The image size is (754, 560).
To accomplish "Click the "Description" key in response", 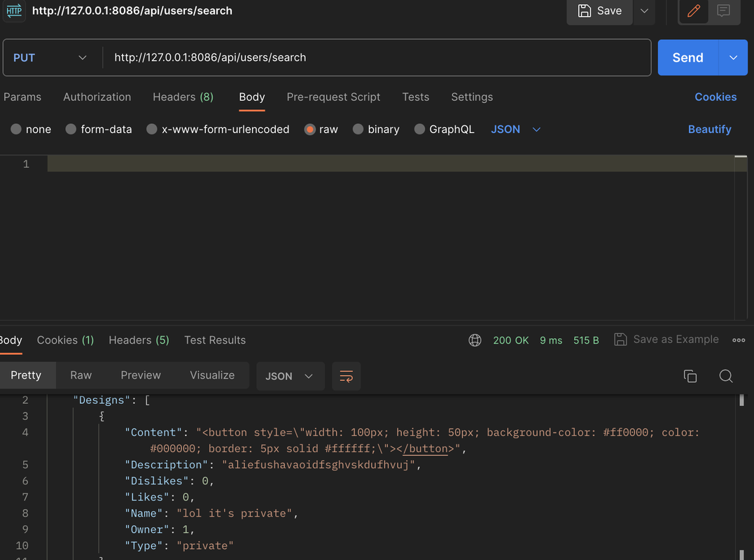I will click(167, 464).
